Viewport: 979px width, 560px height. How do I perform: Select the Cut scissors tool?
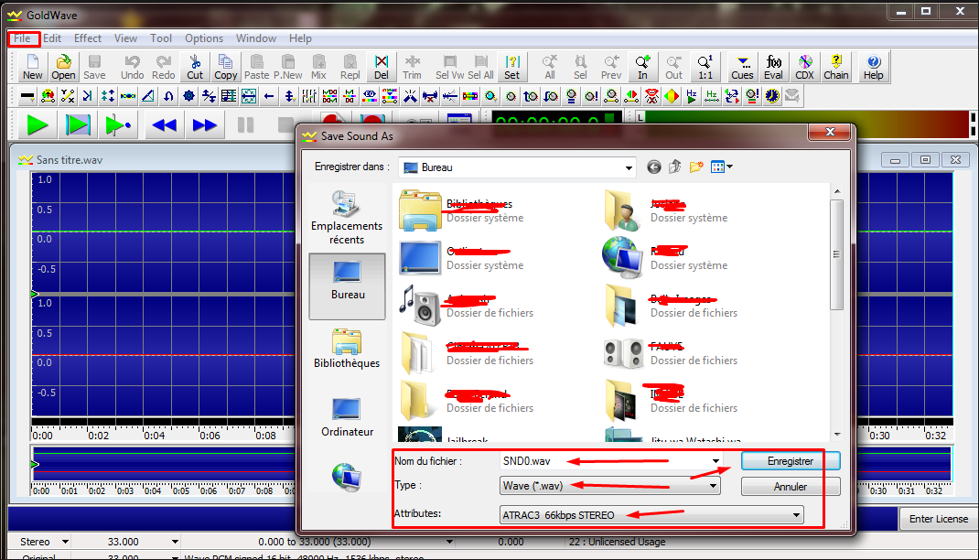point(195,67)
